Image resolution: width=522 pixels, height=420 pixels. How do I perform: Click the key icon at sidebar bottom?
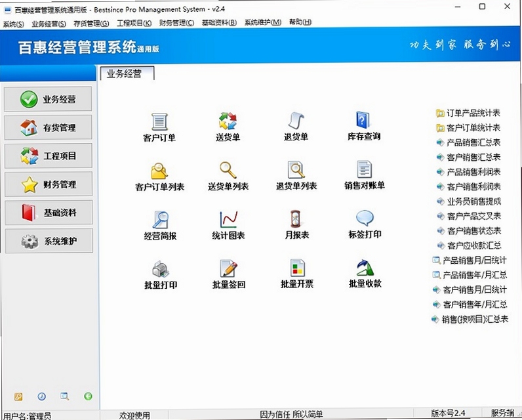click(18, 396)
